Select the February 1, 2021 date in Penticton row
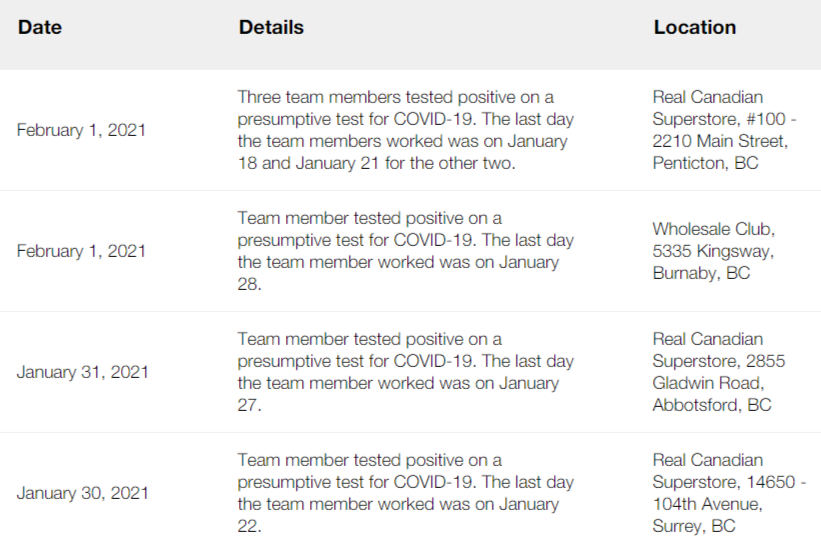Image resolution: width=821 pixels, height=548 pixels. [x=81, y=130]
